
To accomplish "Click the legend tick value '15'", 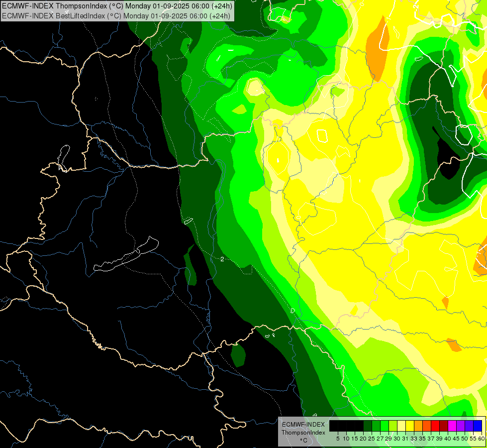I will pos(355,439).
